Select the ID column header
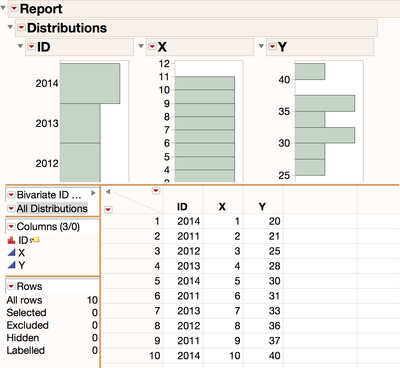Screen dimensions: 400x368 click(182, 207)
